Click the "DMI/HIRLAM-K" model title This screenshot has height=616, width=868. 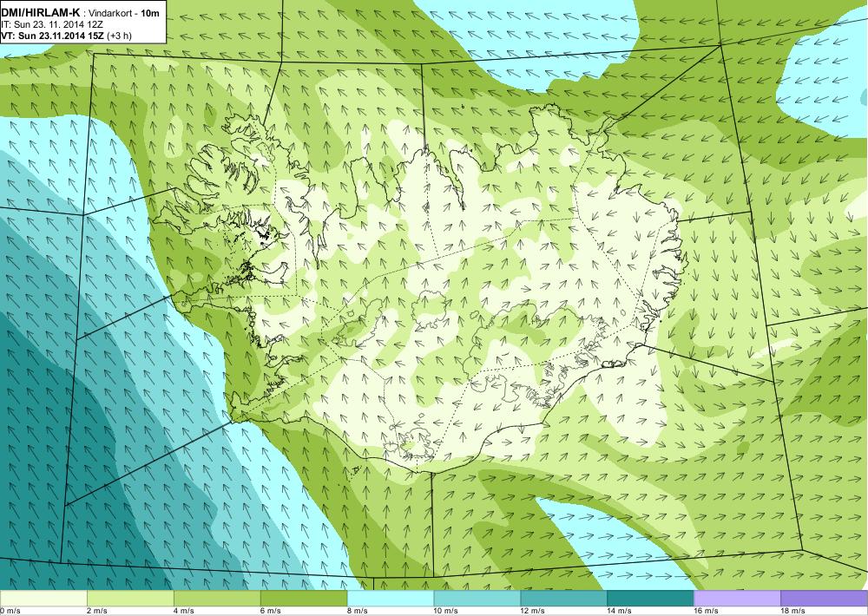[x=41, y=13]
